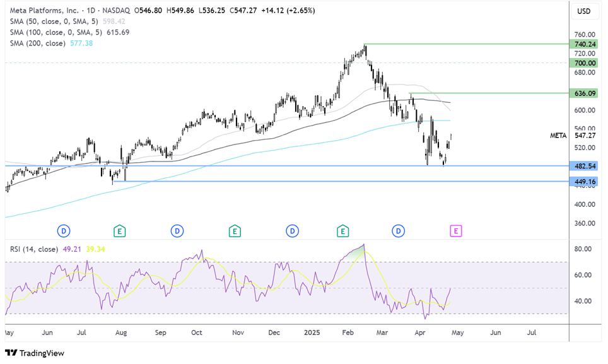Screen dimensions: 608x364
Task: Click the dividend D marker between Jun and Jul
Action: click(x=64, y=232)
